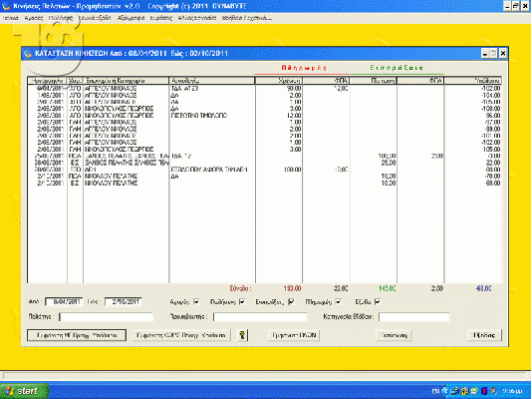This screenshot has height=399, width=532.
Task: Open the Windows start button
Action: (x=24, y=391)
